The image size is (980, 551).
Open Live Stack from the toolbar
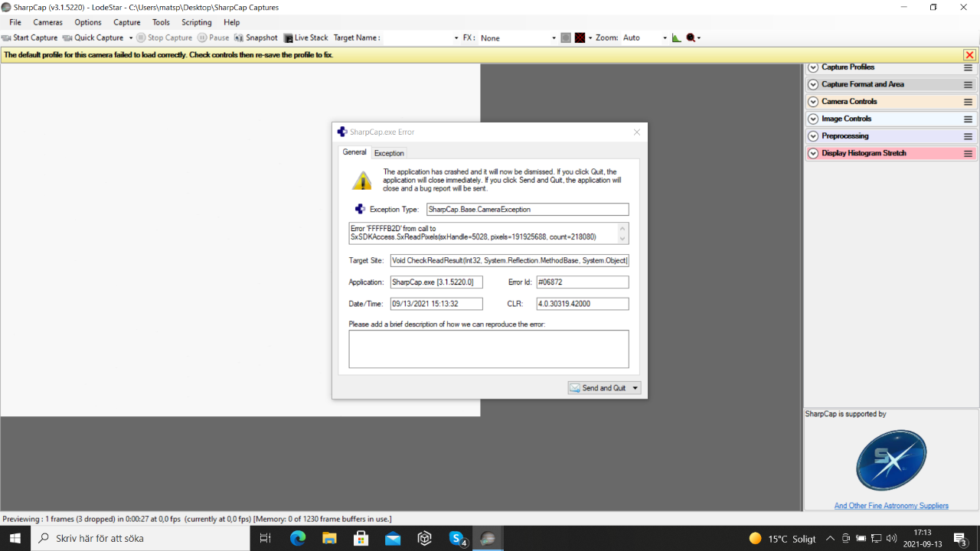coord(305,37)
